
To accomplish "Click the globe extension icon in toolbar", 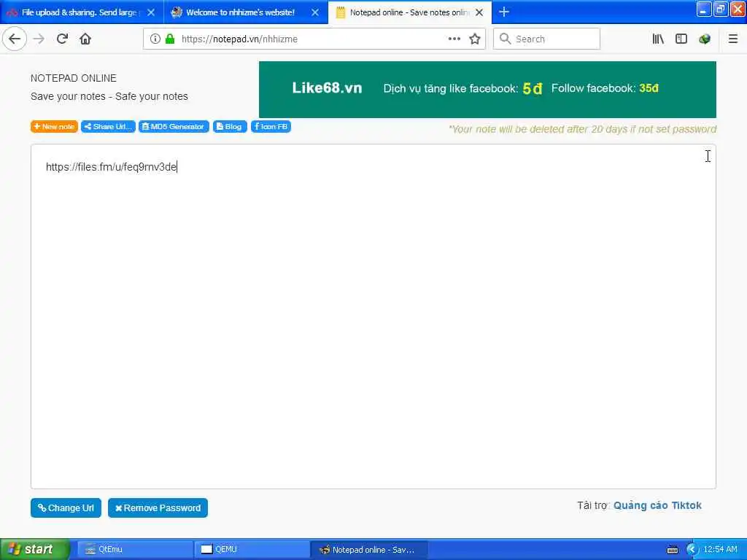I will pos(705,39).
